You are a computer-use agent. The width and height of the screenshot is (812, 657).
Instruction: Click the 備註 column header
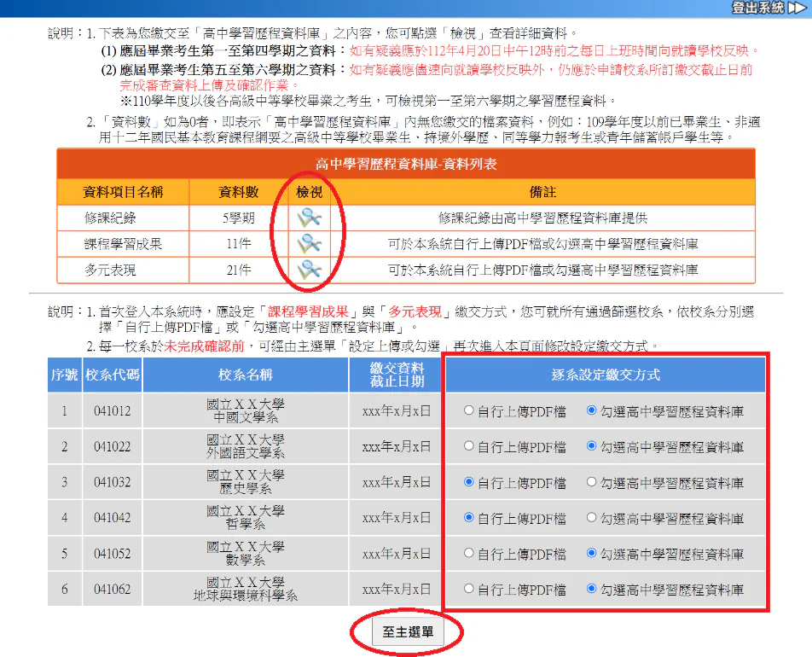click(542, 192)
